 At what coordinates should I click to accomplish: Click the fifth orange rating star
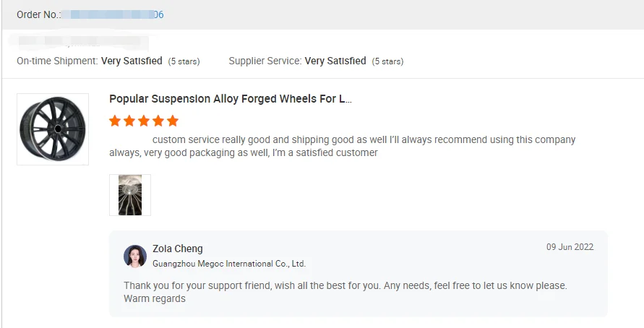pos(172,121)
